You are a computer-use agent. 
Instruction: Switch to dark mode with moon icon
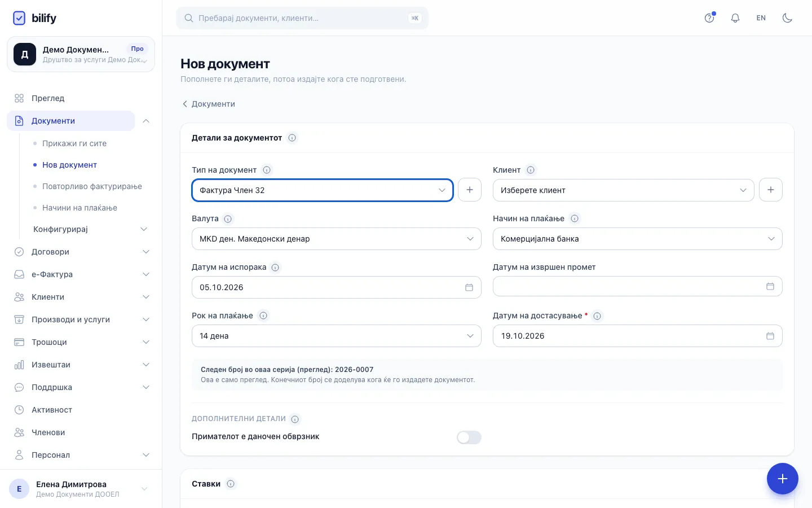787,18
